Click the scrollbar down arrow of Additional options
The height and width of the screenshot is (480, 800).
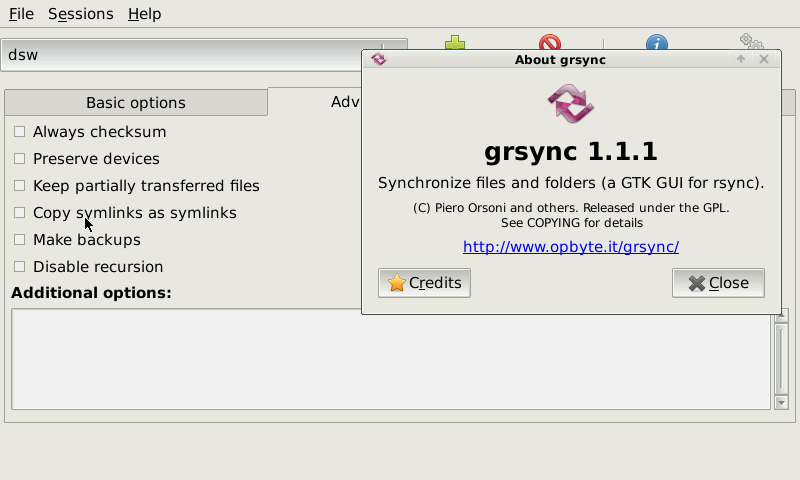point(781,402)
